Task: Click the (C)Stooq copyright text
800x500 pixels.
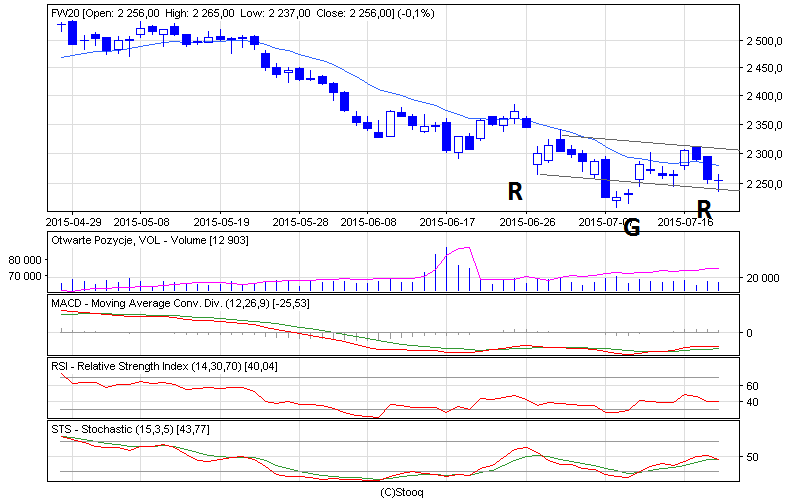Action: pos(402,492)
